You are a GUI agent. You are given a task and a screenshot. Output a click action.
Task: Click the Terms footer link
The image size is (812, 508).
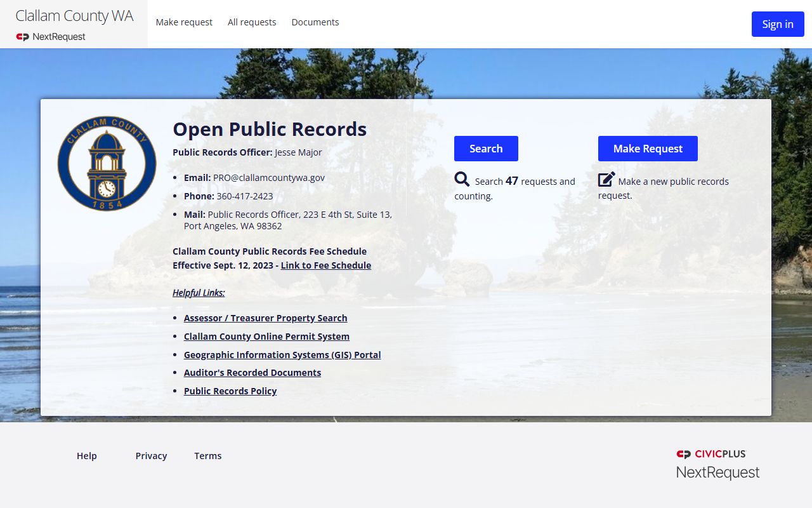point(208,456)
